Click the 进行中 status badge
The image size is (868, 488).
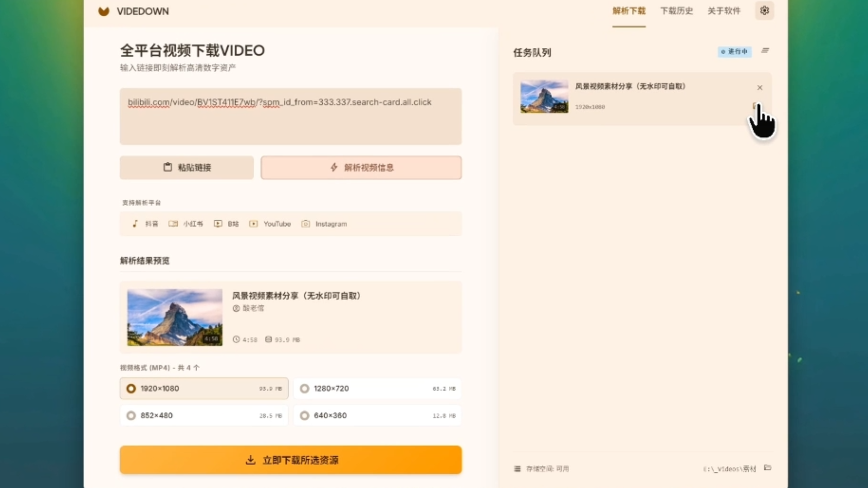[x=735, y=52]
